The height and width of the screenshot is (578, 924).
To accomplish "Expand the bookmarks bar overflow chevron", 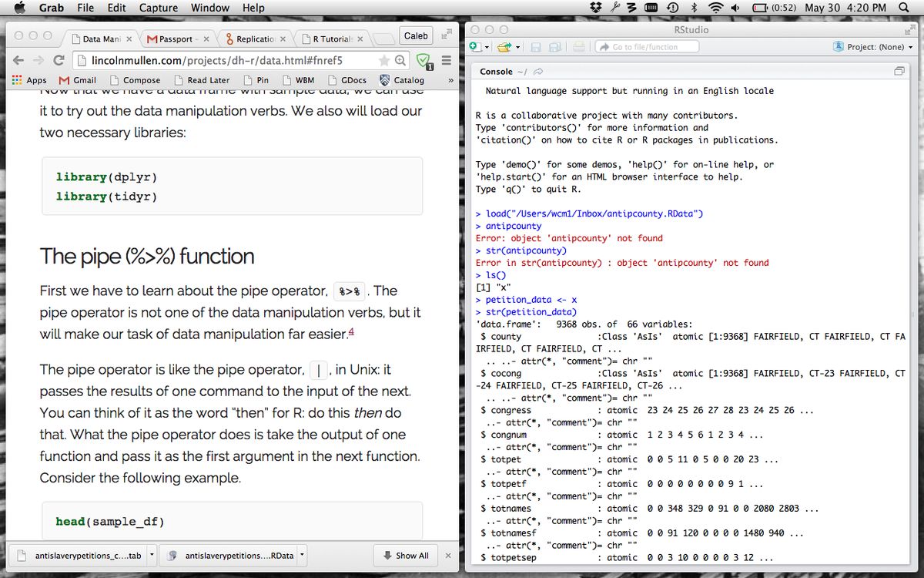I will (x=450, y=80).
